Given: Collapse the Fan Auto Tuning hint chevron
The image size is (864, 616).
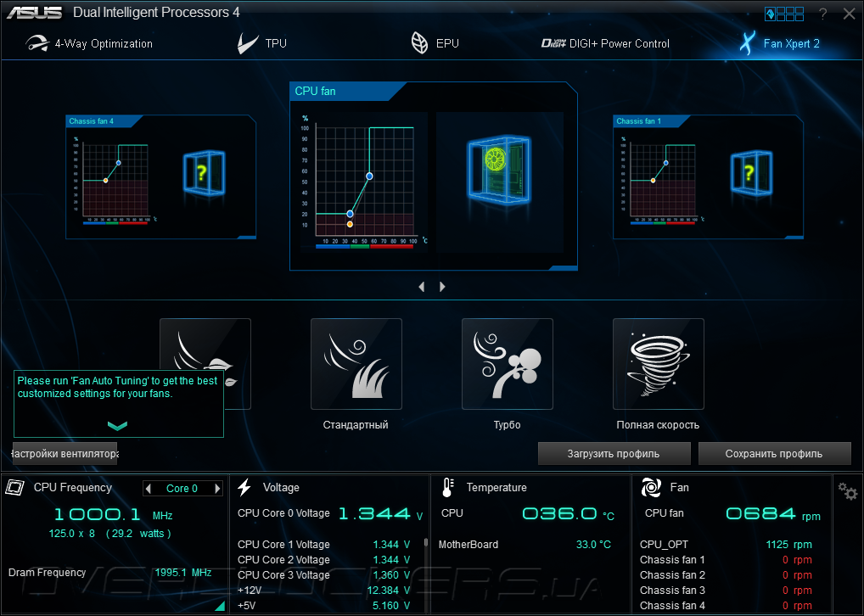Looking at the screenshot, I should [117, 425].
